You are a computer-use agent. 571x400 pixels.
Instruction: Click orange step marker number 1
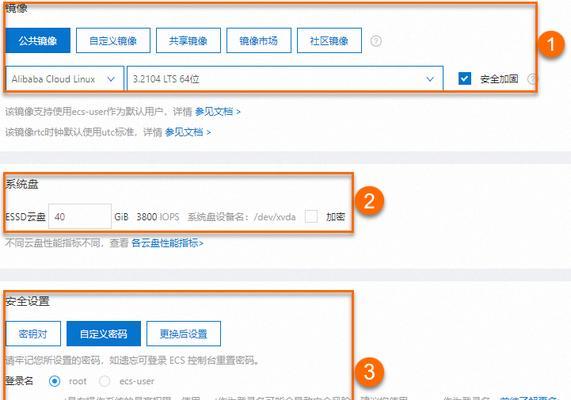click(551, 44)
